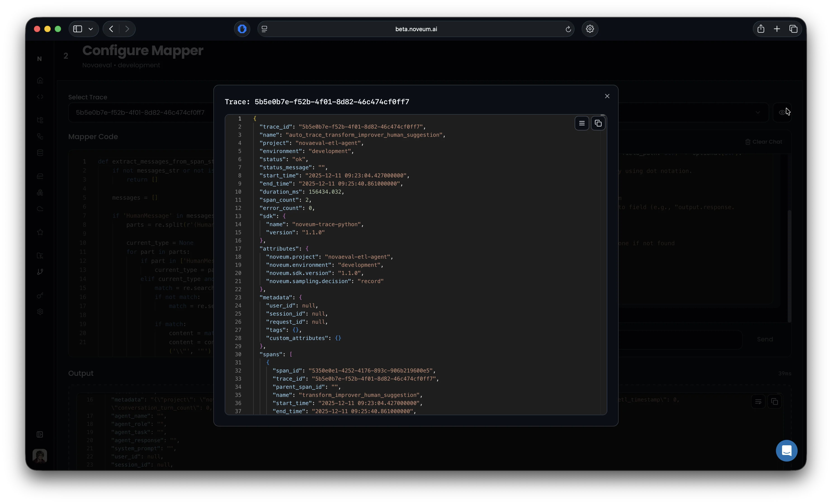Viewport: 832px width, 504px height.
Task: Open the Select Trace dropdown chevron
Action: tap(757, 113)
